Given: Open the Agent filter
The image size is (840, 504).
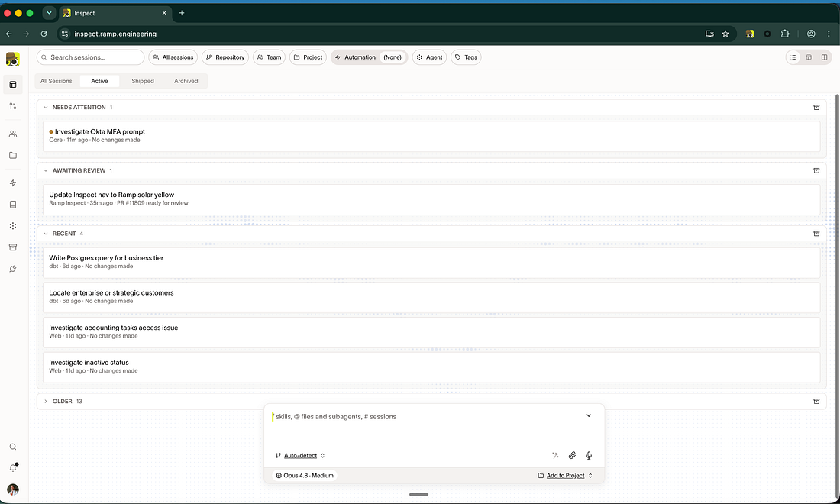Looking at the screenshot, I should coord(429,57).
